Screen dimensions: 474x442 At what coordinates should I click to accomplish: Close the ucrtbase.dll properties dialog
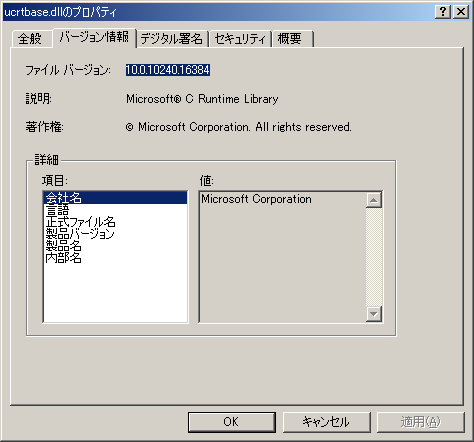click(461, 12)
